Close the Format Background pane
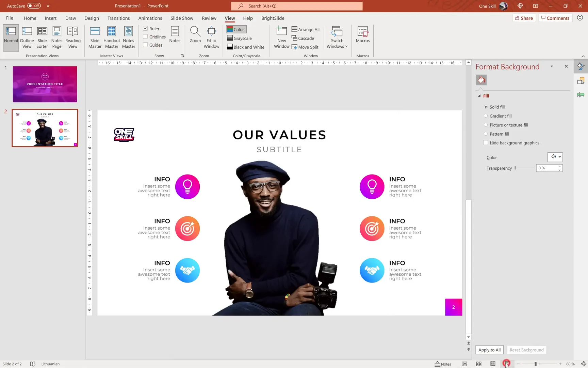Viewport: 588px width, 368px height. pos(566,66)
